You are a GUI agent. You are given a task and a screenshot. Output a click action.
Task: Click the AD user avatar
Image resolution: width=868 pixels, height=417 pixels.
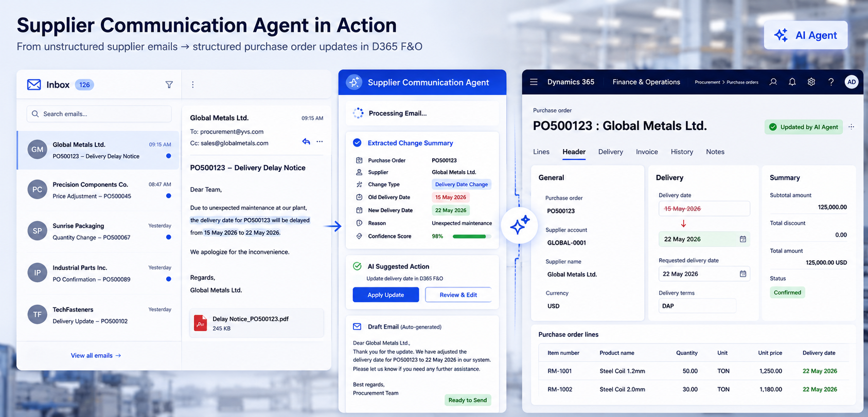(852, 82)
